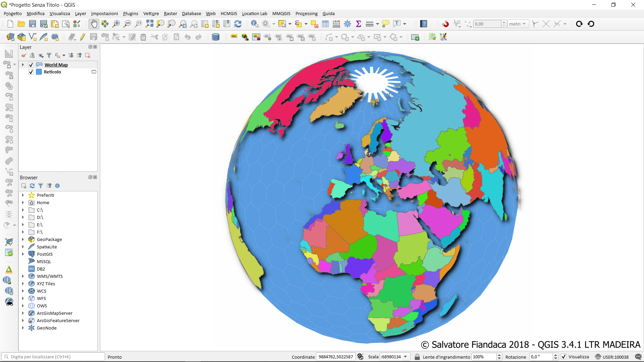Click the USER:100038 CRS button
644x362 pixels.
coord(612,357)
